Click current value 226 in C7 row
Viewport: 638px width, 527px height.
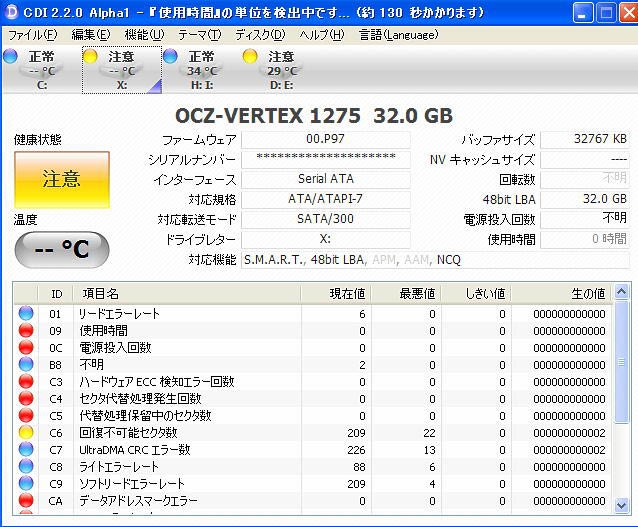pyautogui.click(x=356, y=450)
